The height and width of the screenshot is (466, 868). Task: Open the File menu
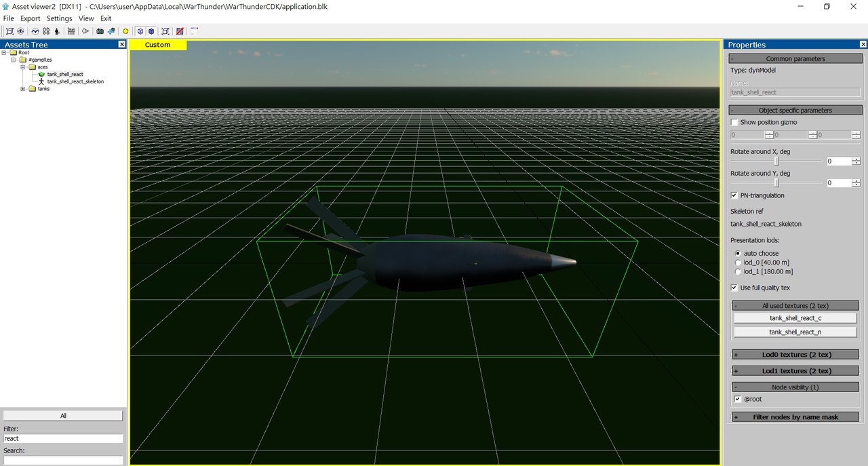click(x=9, y=18)
